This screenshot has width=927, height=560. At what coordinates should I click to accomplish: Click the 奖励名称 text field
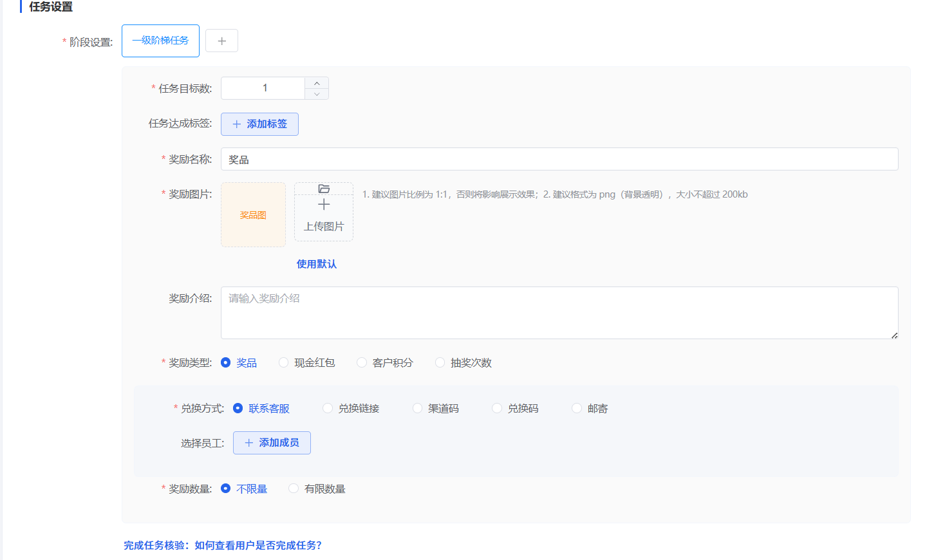(x=559, y=159)
